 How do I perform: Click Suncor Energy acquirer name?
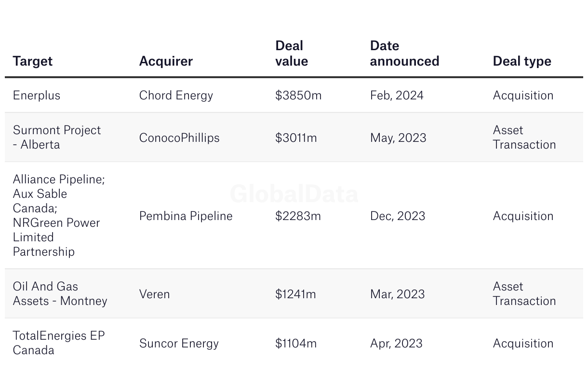179,343
